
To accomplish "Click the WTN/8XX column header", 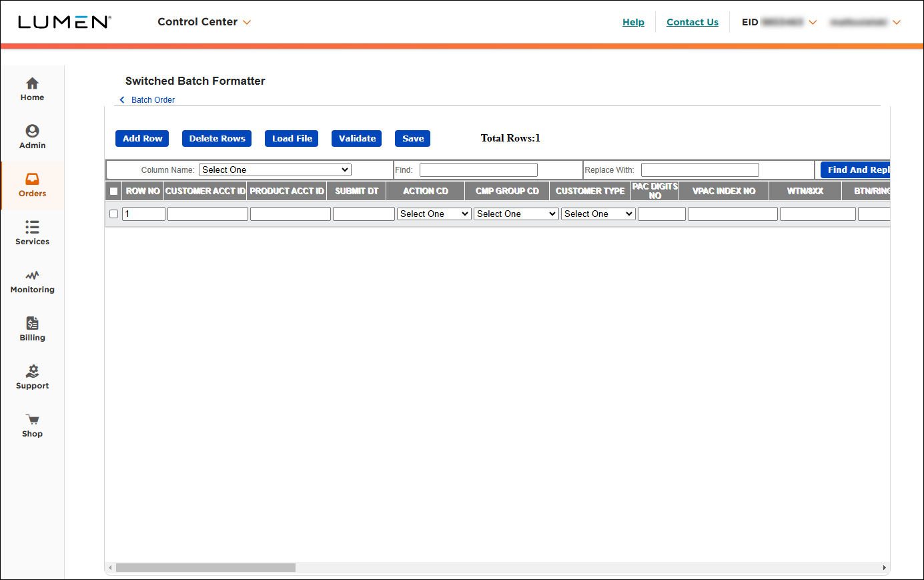I will pyautogui.click(x=805, y=192).
